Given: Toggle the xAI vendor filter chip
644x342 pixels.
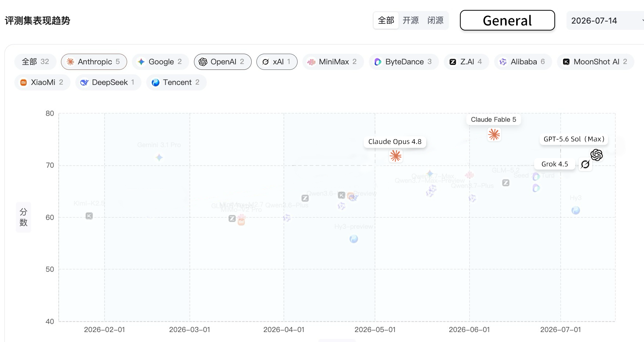Looking at the screenshot, I should pyautogui.click(x=277, y=62).
